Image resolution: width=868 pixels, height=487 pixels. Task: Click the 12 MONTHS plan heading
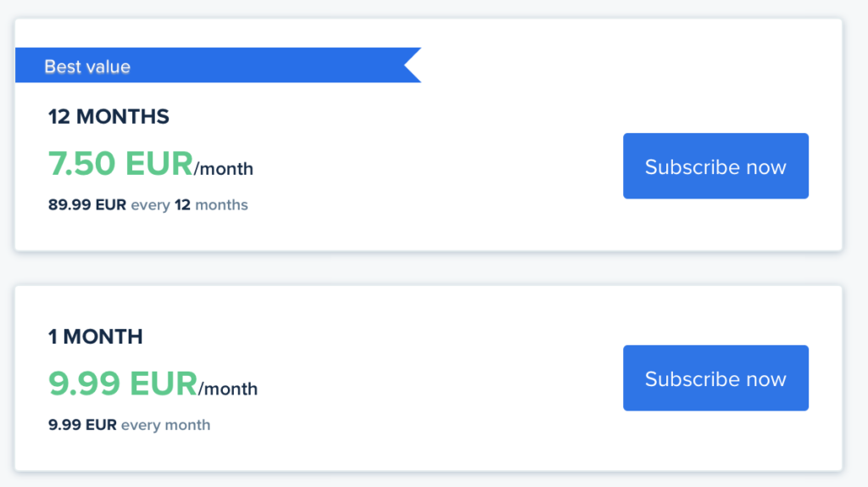pos(108,117)
